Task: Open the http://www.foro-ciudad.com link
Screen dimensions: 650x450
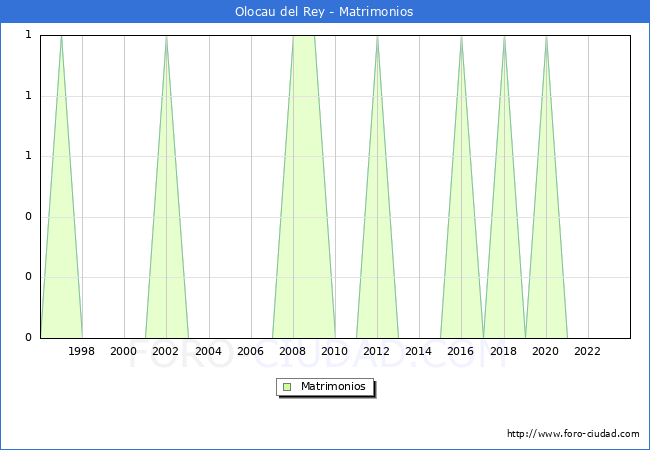Action: tap(573, 434)
